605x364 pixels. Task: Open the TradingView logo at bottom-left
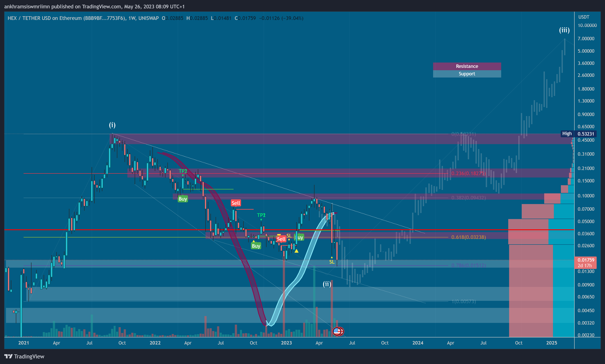click(24, 356)
